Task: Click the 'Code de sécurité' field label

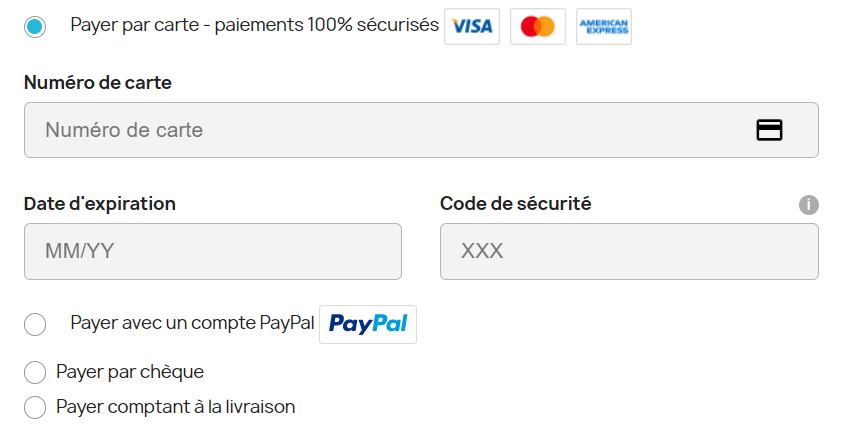Action: (x=515, y=204)
